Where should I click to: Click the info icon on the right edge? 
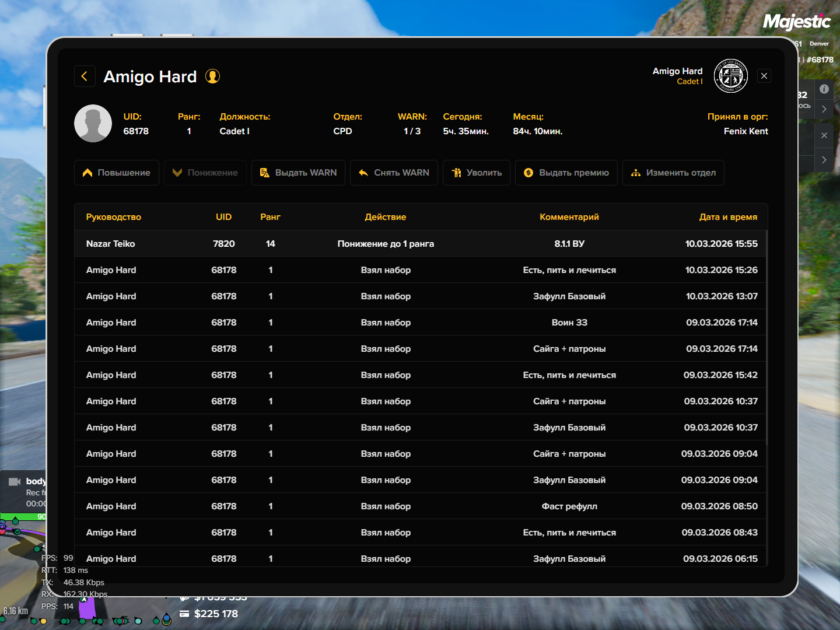(824, 89)
